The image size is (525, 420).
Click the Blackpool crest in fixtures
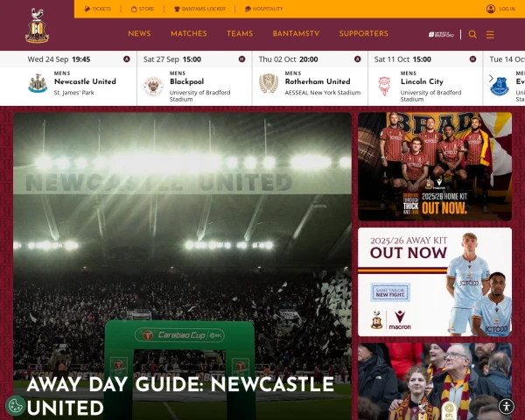(x=153, y=86)
